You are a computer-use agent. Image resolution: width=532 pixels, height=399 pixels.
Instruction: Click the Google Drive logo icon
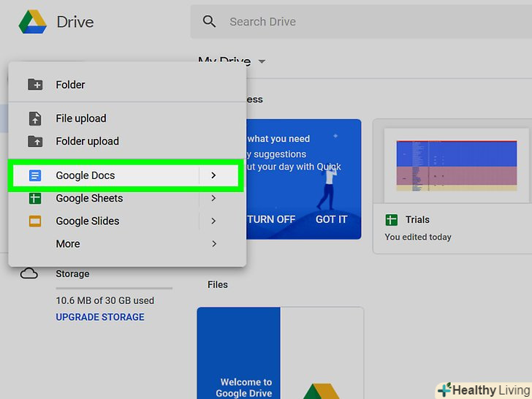coord(32,23)
